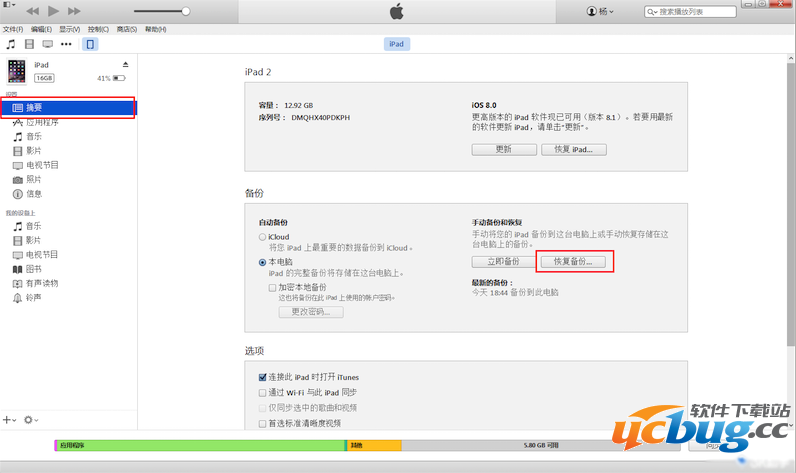The image size is (796, 473).
Task: Click the 更新 button
Action: click(x=503, y=149)
